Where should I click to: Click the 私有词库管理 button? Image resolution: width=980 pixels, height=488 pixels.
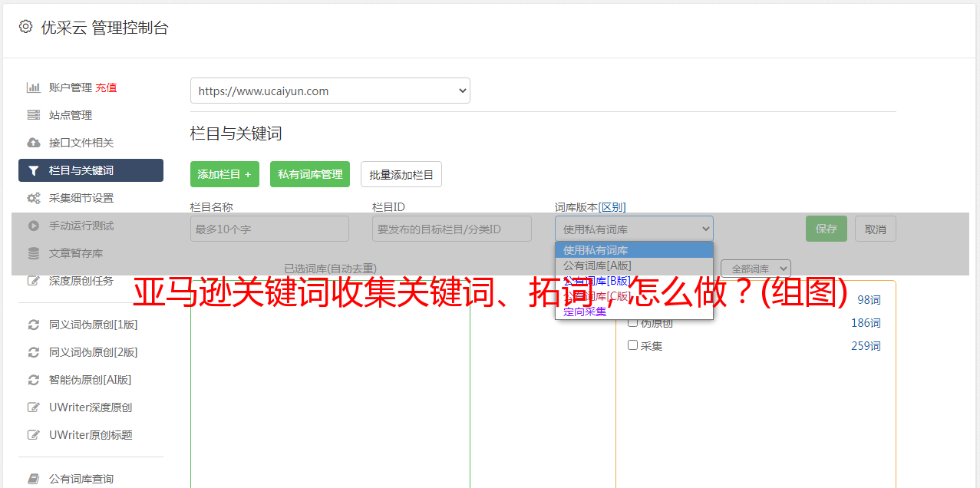click(310, 174)
